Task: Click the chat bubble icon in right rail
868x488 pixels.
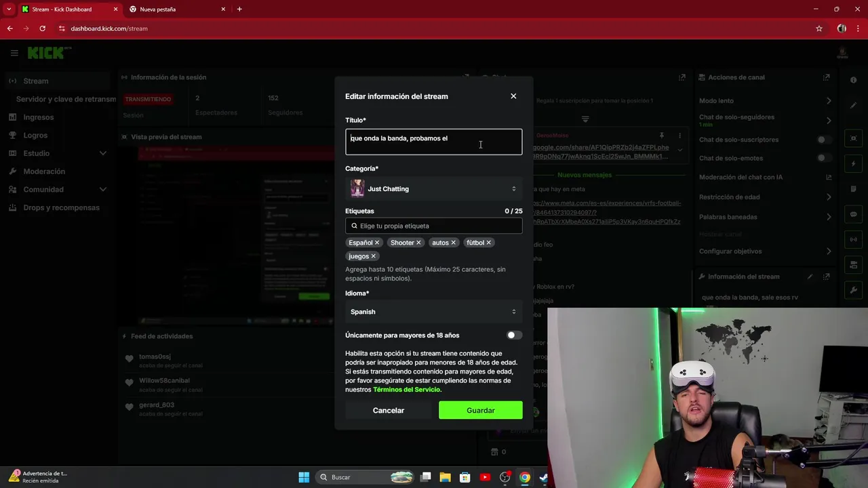Action: 853,214
